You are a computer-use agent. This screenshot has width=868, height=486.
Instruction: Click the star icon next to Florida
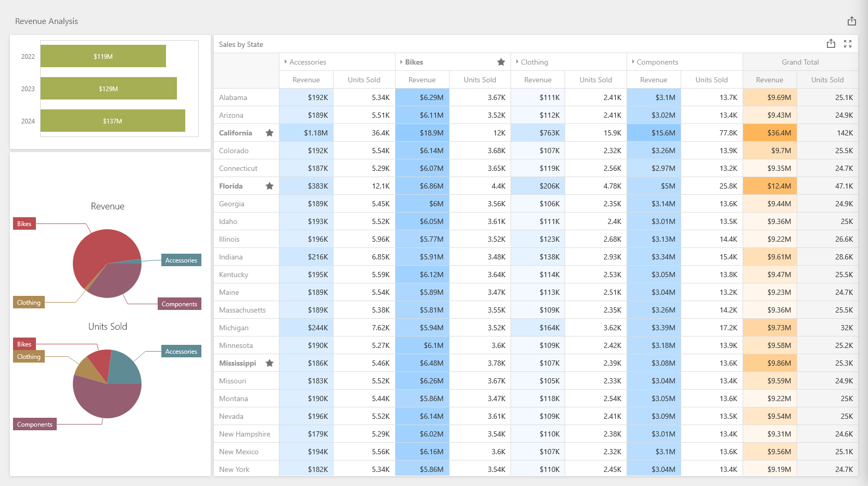pyautogui.click(x=270, y=186)
